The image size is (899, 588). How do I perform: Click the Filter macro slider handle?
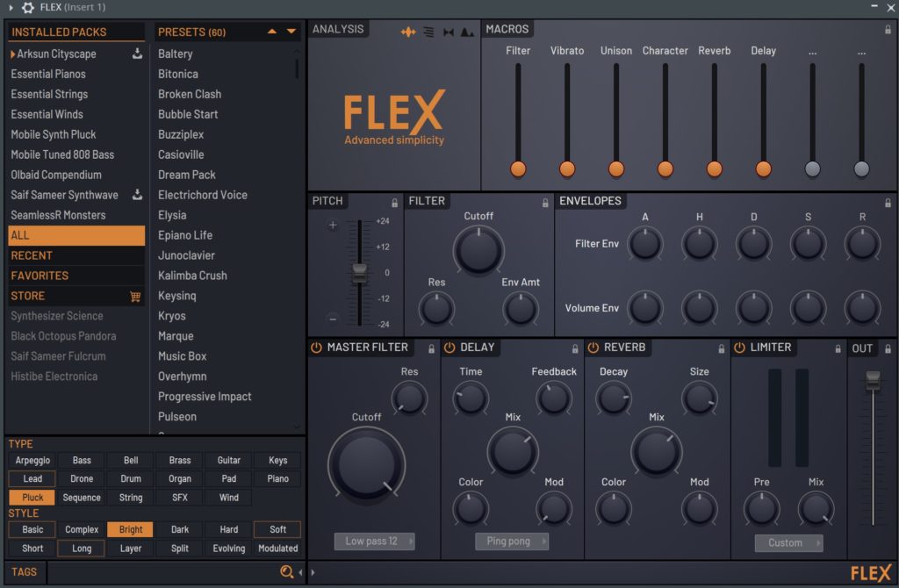coord(518,169)
